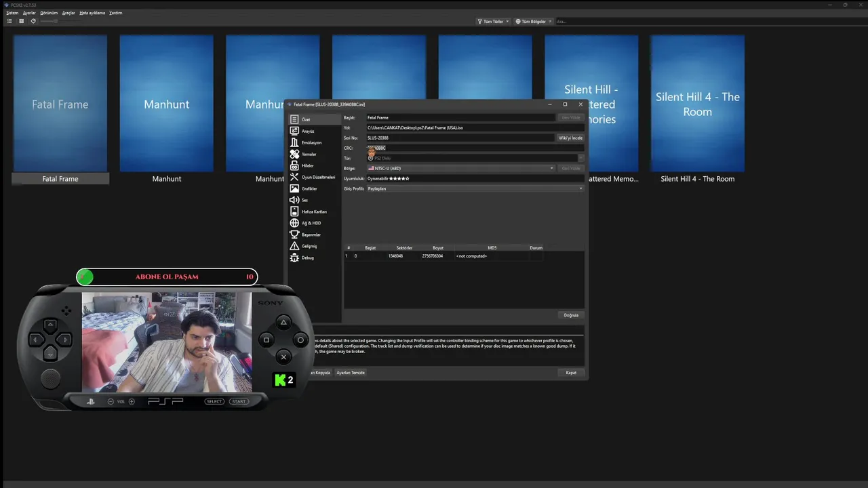Open the Ses speaker icon

(x=294, y=200)
